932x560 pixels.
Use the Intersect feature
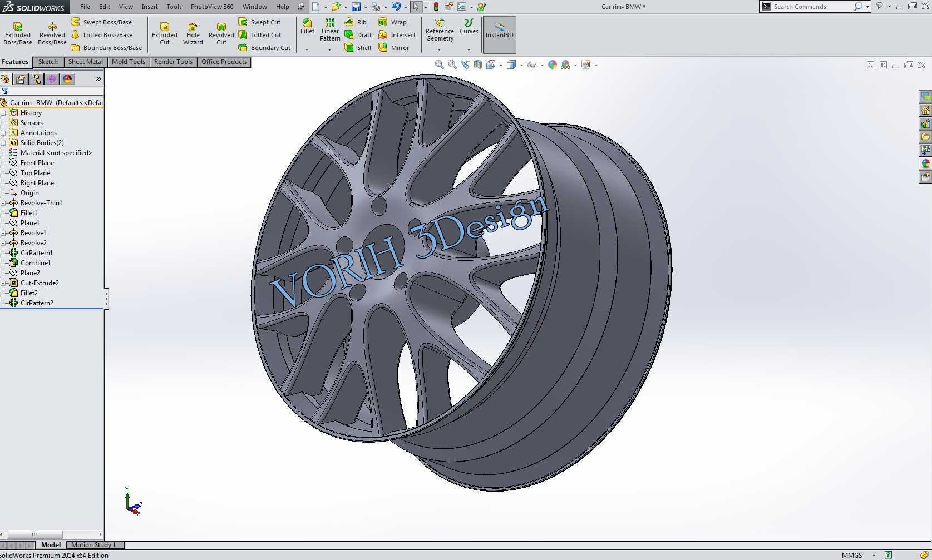pos(397,35)
